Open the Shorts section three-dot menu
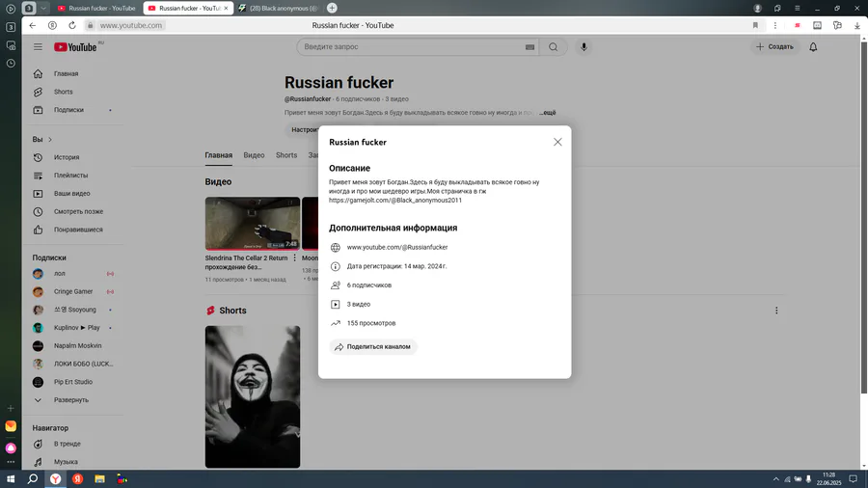Screen dimensions: 868x488 tap(776, 311)
